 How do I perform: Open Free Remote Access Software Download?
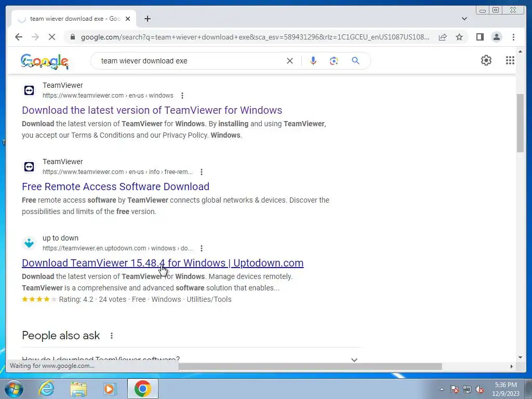pos(116,187)
